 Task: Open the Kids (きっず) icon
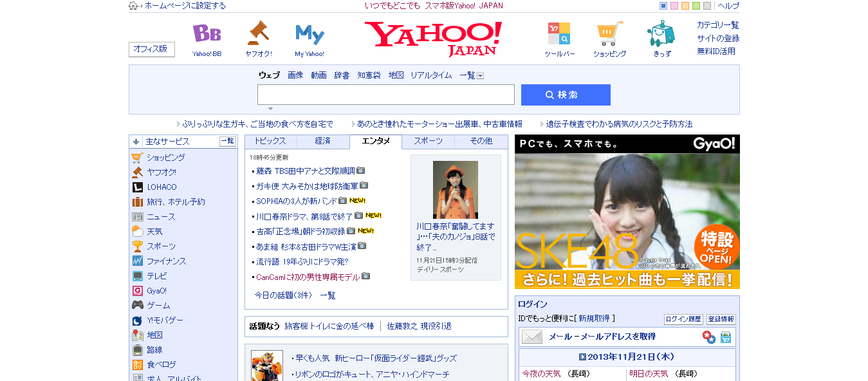pos(661,33)
